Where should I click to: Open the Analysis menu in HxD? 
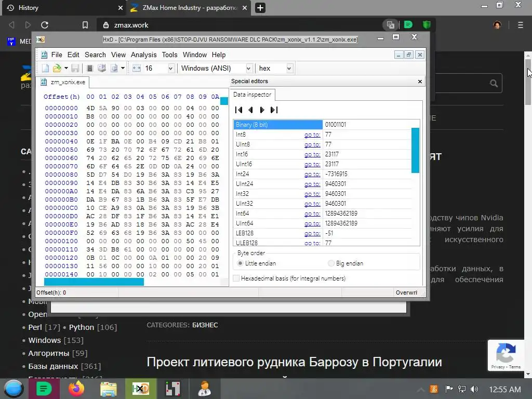pos(143,55)
